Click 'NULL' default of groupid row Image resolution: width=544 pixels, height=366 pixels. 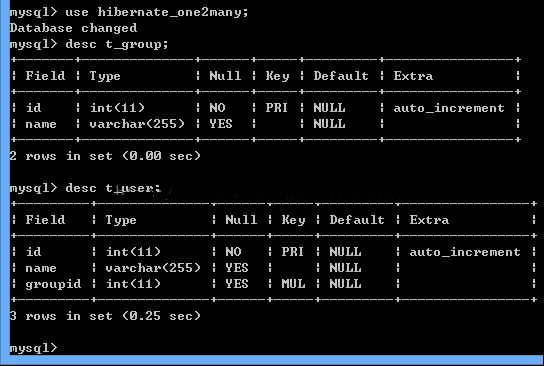(x=345, y=284)
